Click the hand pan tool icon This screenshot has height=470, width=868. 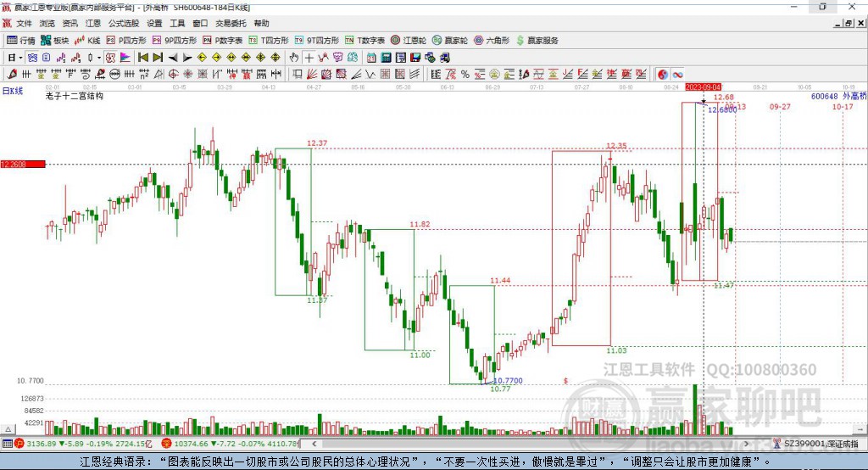click(x=294, y=58)
